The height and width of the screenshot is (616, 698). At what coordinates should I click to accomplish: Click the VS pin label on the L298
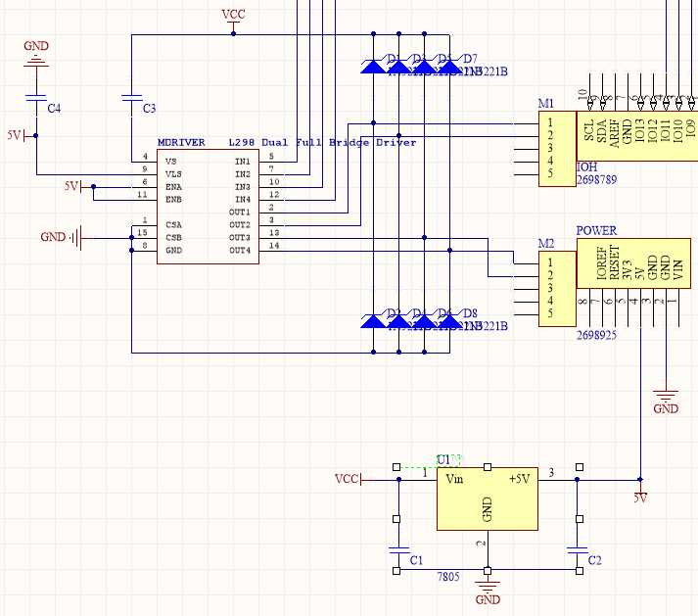(x=170, y=162)
